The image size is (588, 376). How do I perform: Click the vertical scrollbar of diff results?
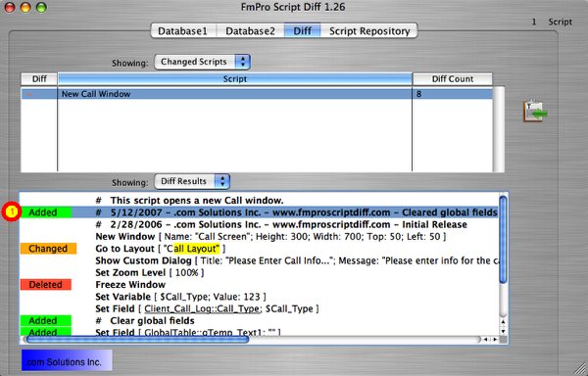[x=503, y=239]
